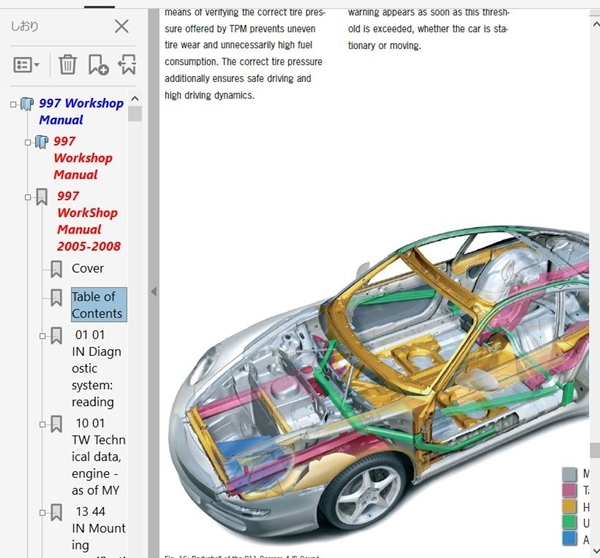Open the red 997 Workshop Manual bookmark

[83, 158]
